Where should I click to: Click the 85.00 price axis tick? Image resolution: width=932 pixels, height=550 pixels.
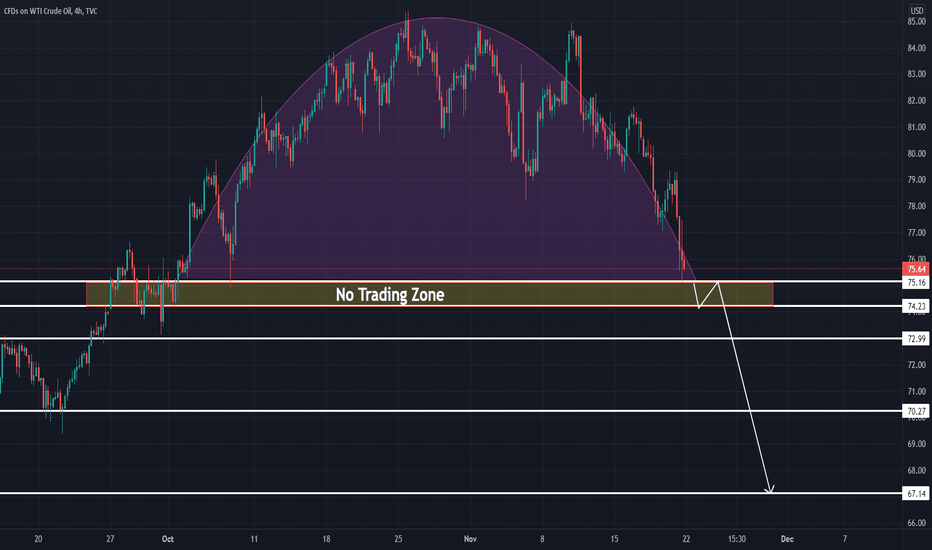[x=916, y=21]
